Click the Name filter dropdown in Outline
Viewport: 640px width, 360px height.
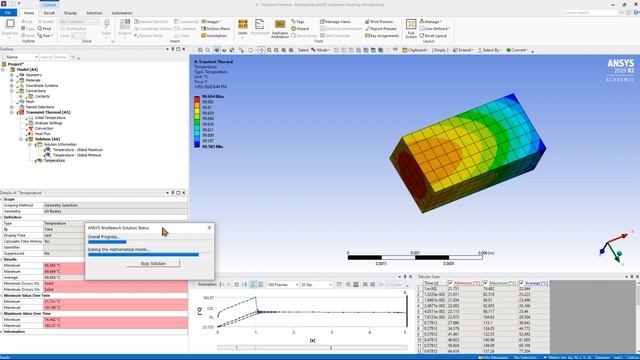point(22,57)
